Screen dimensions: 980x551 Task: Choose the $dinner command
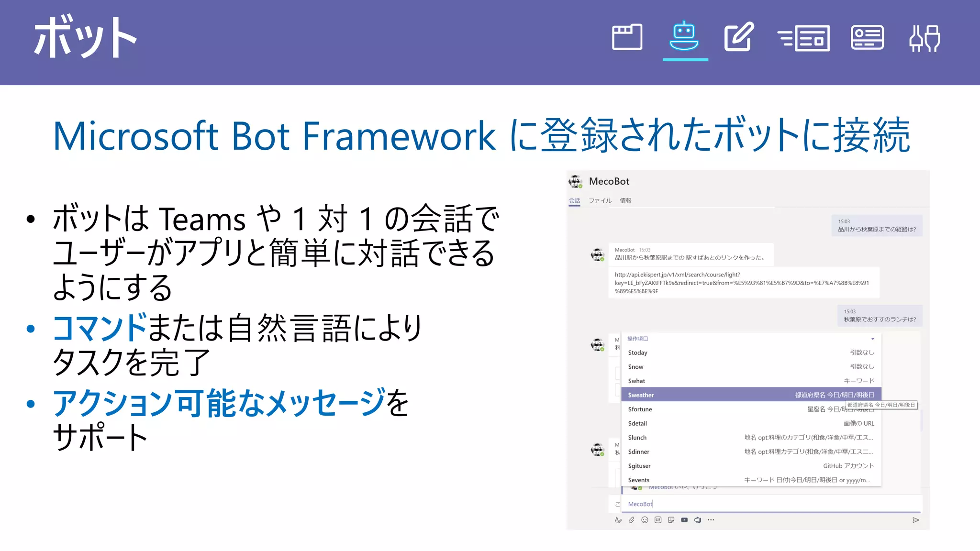click(751, 452)
